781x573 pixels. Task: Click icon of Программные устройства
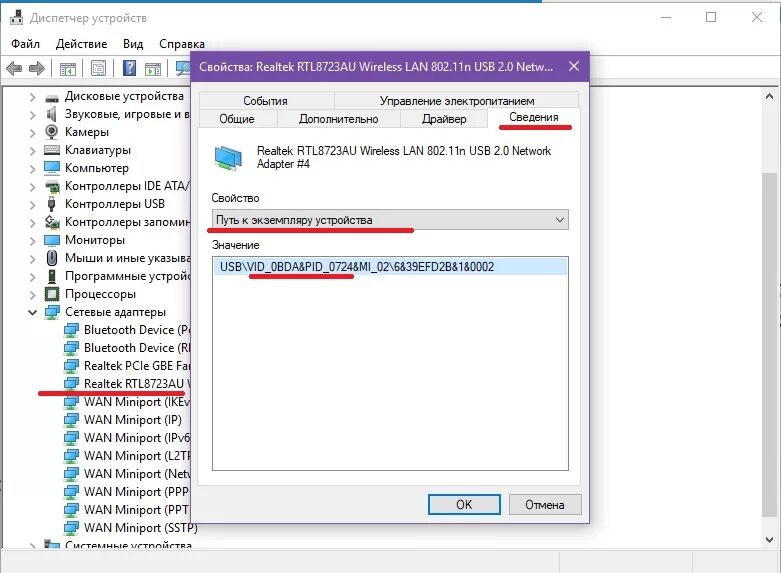(x=52, y=276)
